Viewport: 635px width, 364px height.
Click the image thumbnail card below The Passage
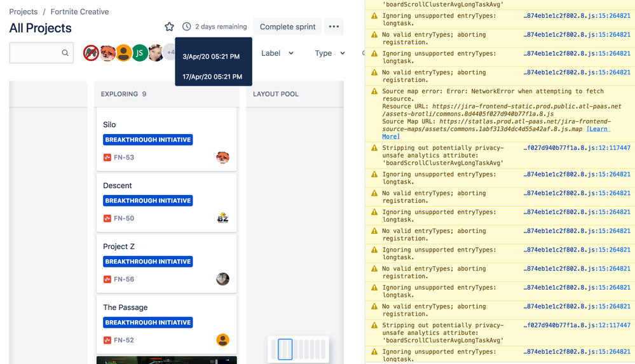pyautogui.click(x=167, y=360)
